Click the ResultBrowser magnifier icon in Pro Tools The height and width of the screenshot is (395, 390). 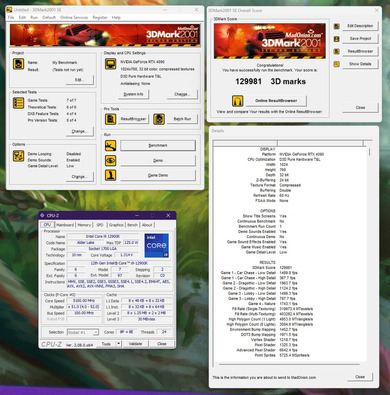[x=111, y=119]
